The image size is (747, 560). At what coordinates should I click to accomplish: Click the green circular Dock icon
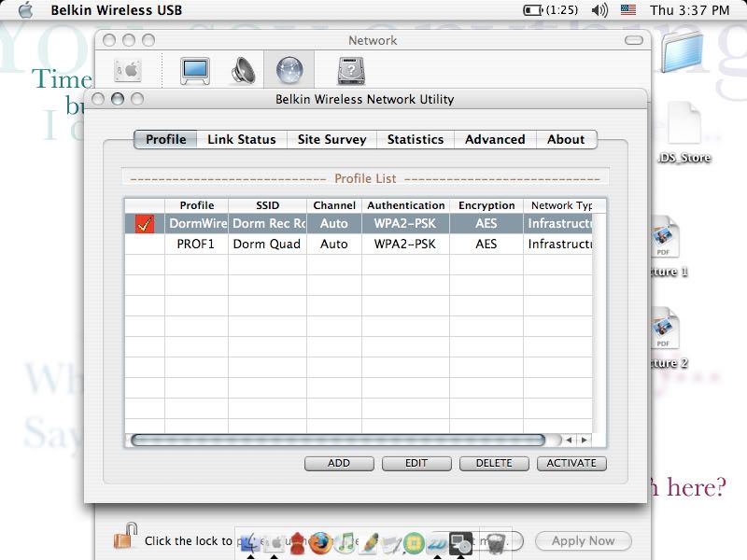tap(414, 542)
